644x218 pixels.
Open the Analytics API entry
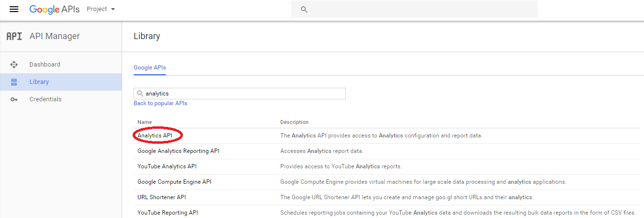(155, 136)
